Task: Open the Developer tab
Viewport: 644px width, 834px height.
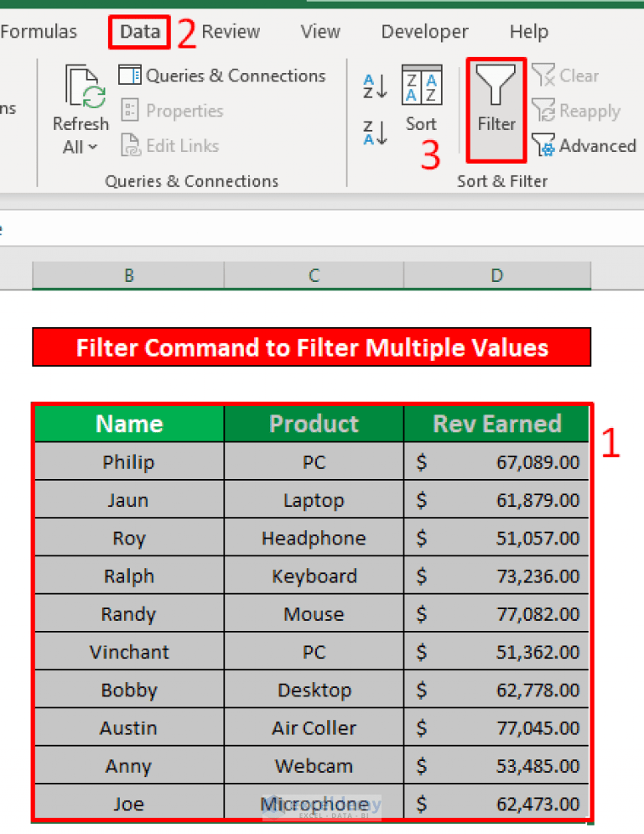Action: pyautogui.click(x=424, y=32)
